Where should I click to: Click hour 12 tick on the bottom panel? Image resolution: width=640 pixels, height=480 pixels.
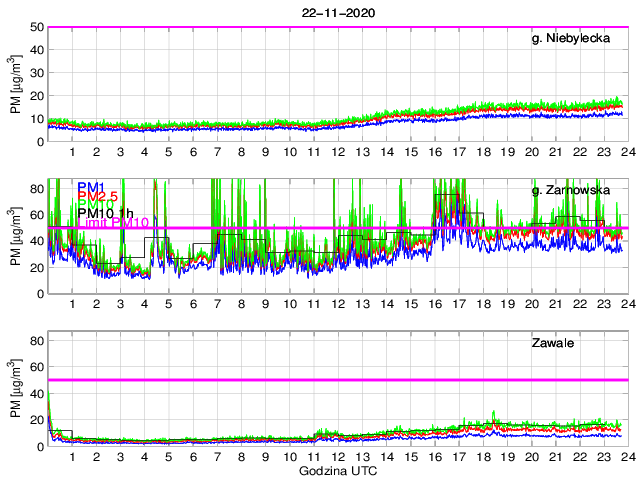pos(338,458)
